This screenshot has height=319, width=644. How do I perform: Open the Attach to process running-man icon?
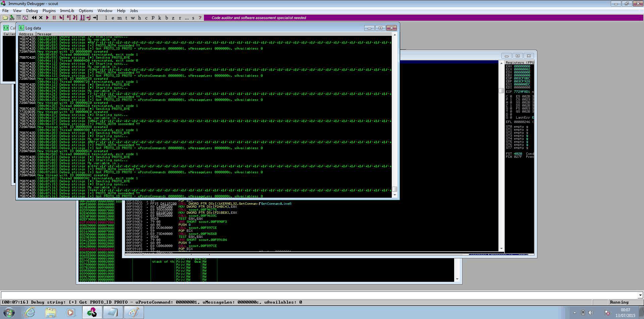click(x=12, y=18)
